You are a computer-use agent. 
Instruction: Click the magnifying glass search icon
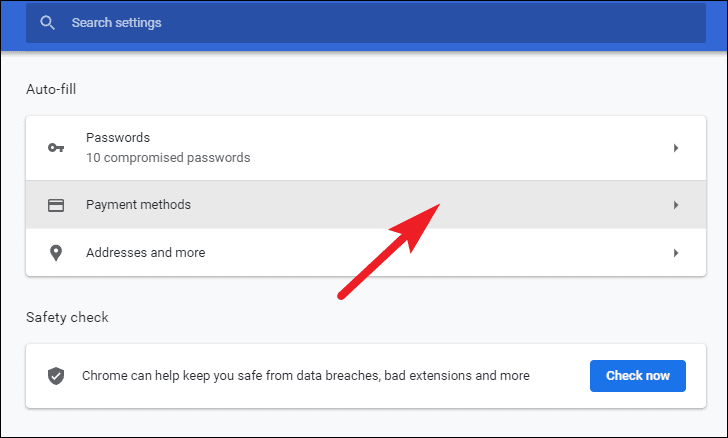point(47,23)
